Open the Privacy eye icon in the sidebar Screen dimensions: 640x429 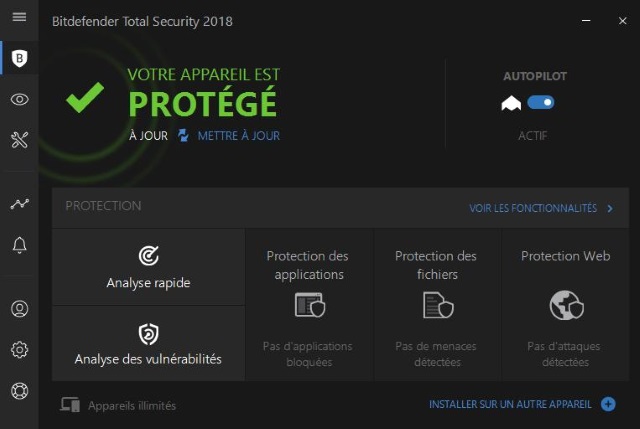[19, 99]
